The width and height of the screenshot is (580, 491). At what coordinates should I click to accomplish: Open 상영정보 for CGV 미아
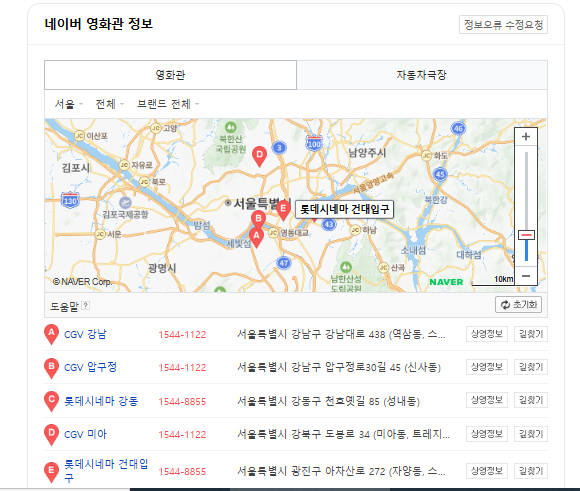point(487,434)
